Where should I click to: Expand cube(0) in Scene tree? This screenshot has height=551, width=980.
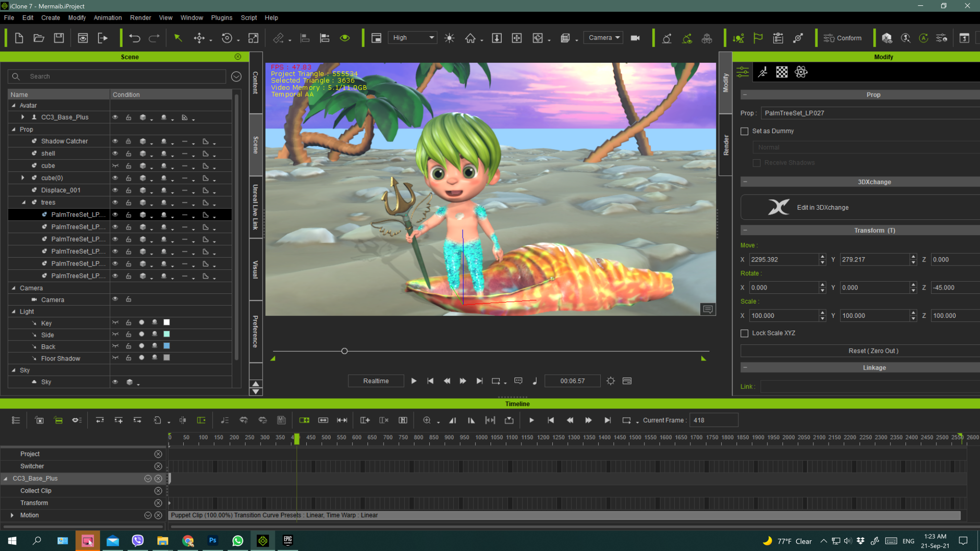(23, 178)
